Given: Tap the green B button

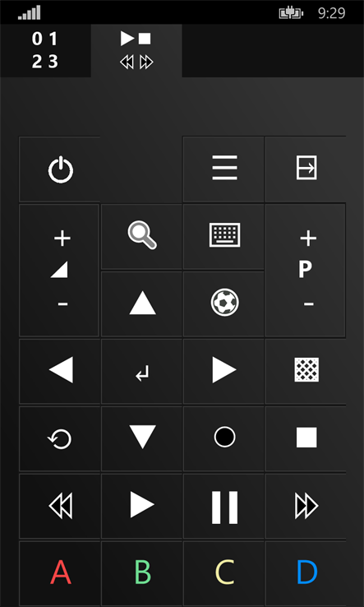Looking at the screenshot, I should [x=142, y=572].
